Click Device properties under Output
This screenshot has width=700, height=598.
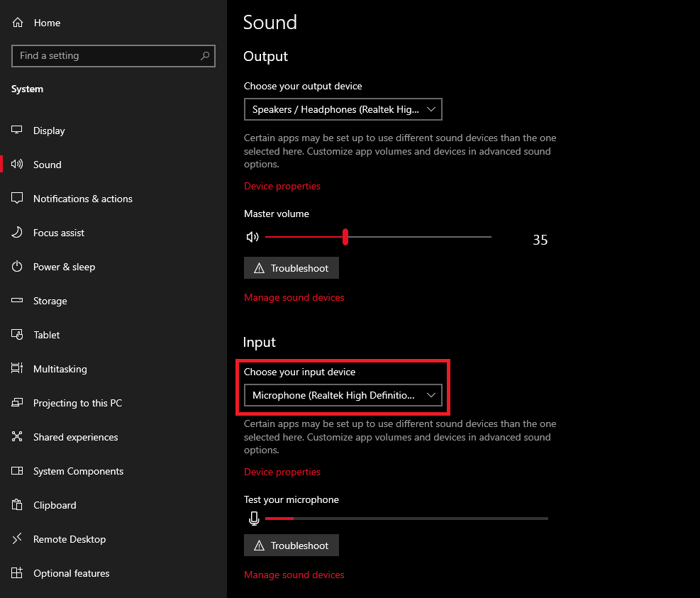point(282,186)
